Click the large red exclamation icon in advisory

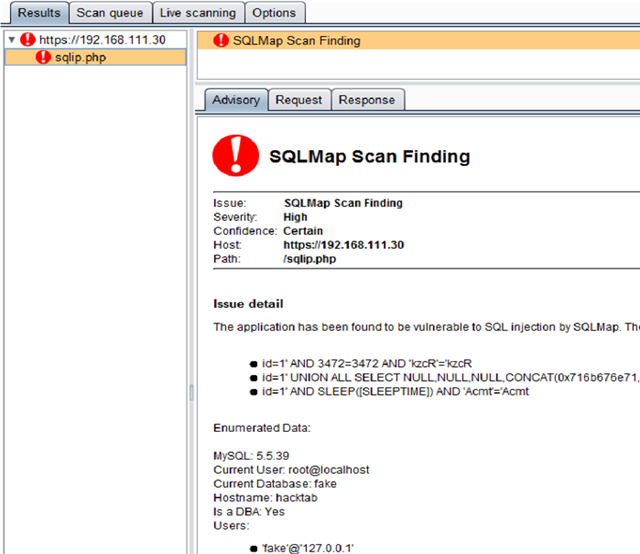[x=236, y=156]
